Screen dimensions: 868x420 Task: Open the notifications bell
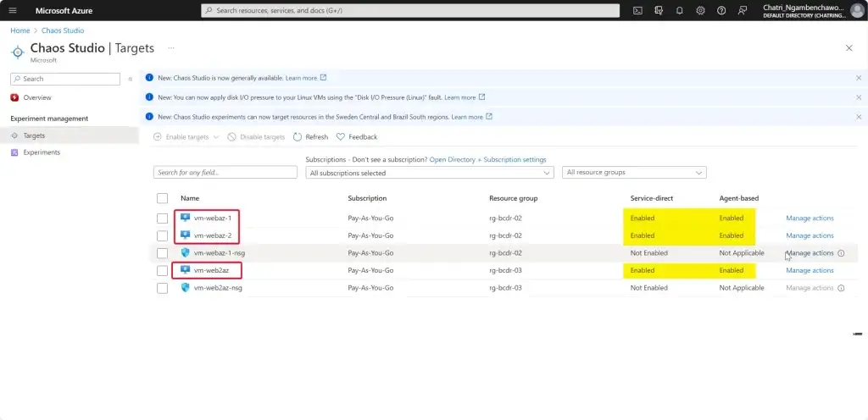pos(680,10)
